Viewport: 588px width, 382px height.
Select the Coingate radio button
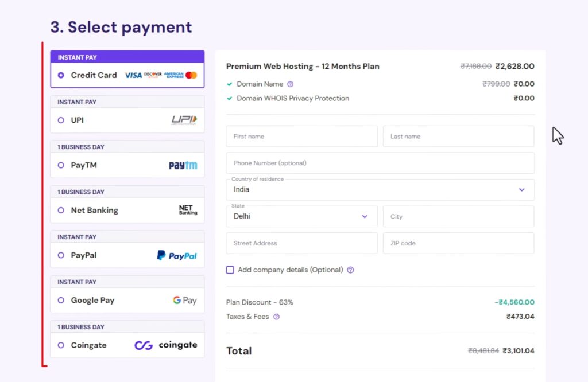pos(61,345)
